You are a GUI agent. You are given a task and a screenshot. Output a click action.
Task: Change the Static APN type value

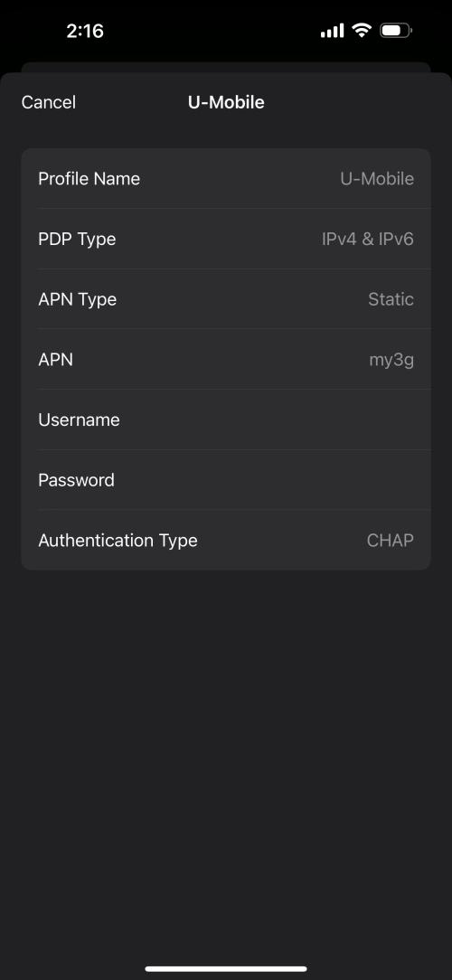[391, 299]
